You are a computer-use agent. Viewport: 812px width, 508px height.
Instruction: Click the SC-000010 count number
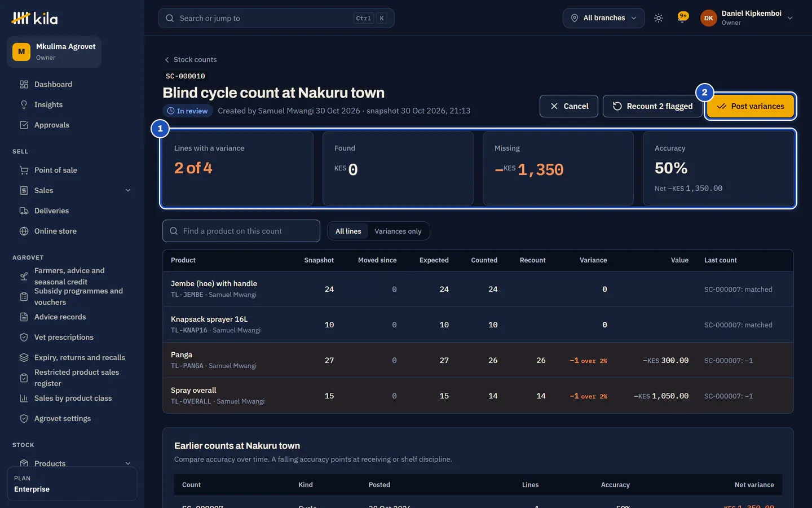click(x=185, y=76)
